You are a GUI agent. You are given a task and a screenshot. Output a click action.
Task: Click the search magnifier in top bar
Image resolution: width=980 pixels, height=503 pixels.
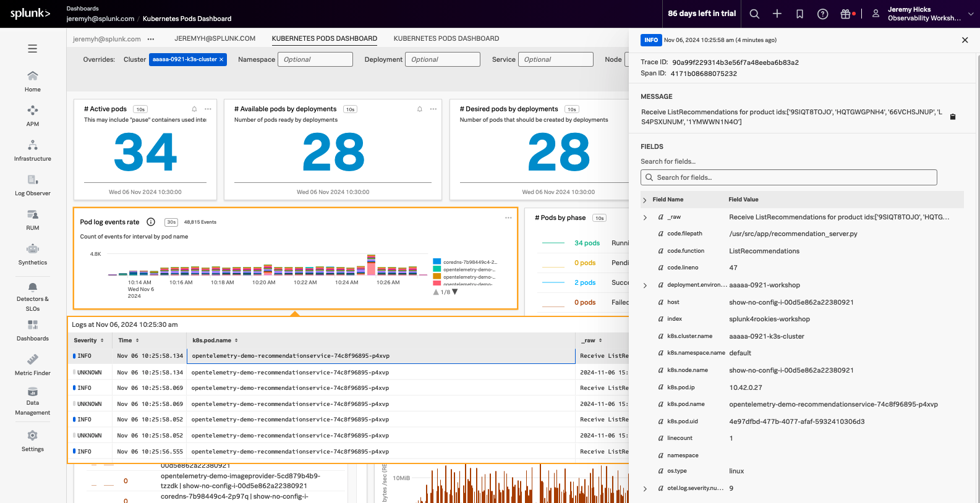754,14
